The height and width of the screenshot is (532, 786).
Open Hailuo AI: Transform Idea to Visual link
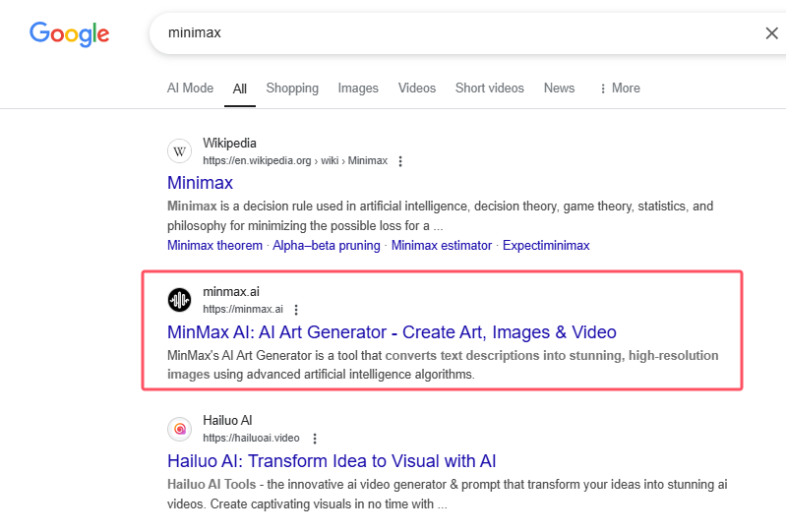(332, 461)
